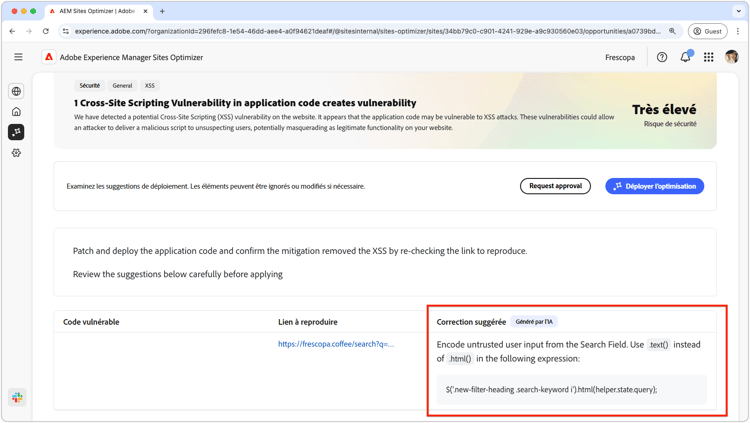The height and width of the screenshot is (423, 750).
Task: Go to Home via sidebar house icon
Action: tap(16, 111)
